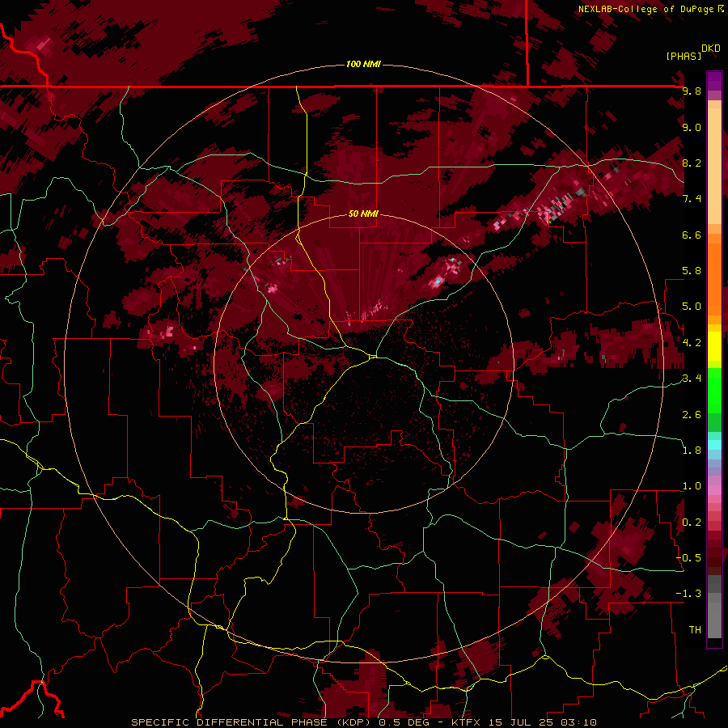The image size is (728, 728).
Task: Pick the yellow segment of the color bar
Action: [714, 346]
